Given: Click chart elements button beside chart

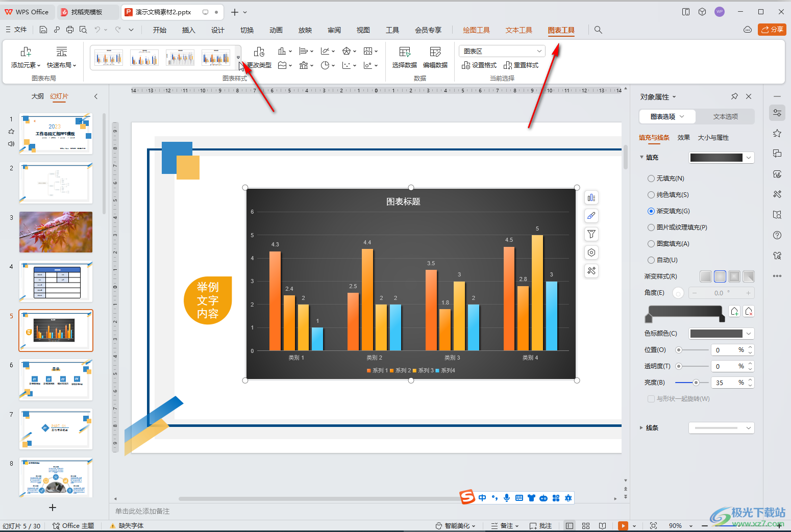Looking at the screenshot, I should coord(591,197).
